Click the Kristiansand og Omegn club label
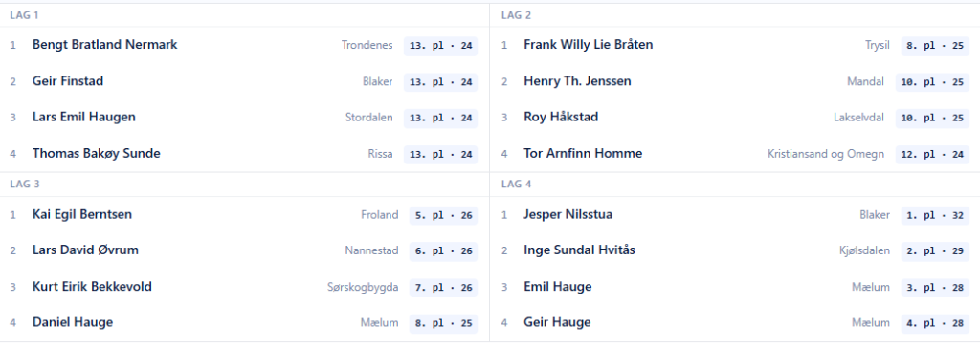This screenshot has width=980, height=348. [826, 154]
